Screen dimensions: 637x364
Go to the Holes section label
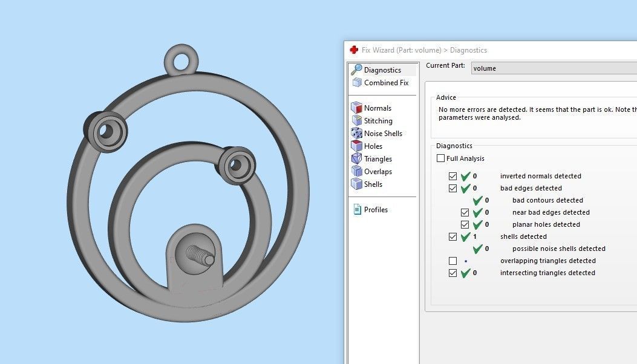373,146
